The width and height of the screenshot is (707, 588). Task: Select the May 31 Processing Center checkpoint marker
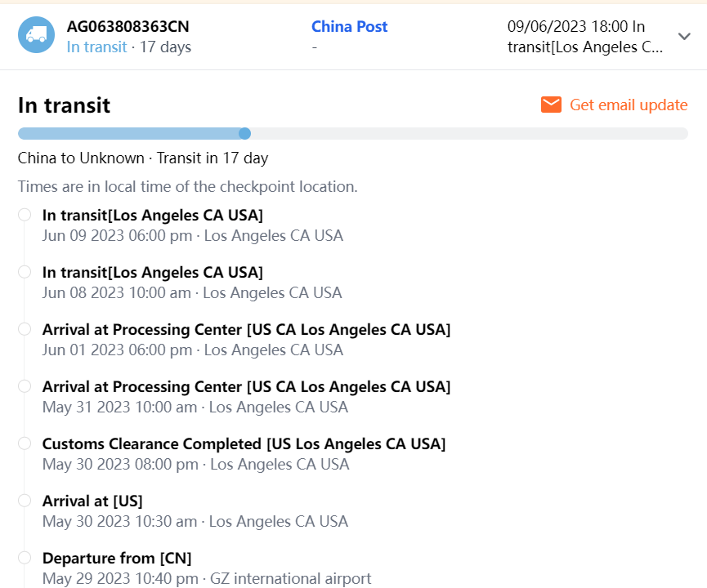point(25,386)
